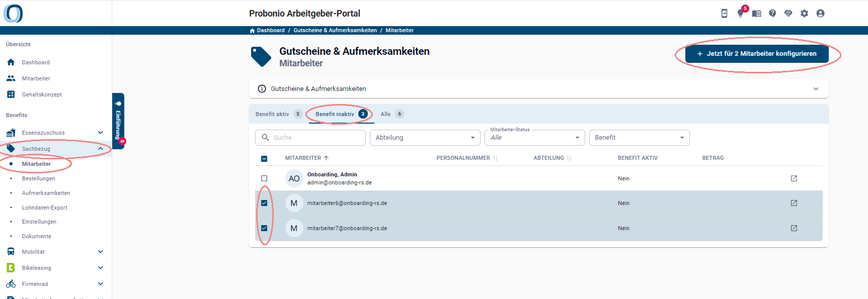Viewport: 868px width, 299px height.
Task: Click the info icon beside Gutscheine & Aufmerksamkeiten panel
Action: coord(262,89)
